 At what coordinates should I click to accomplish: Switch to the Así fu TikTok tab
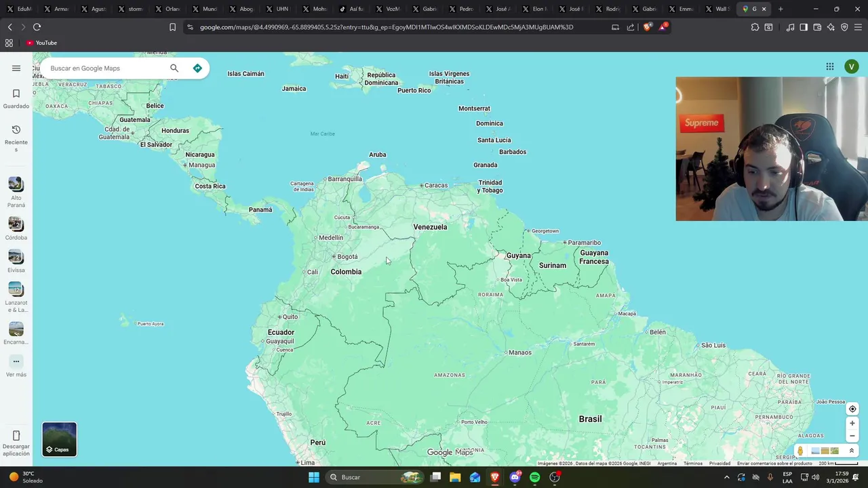(352, 9)
